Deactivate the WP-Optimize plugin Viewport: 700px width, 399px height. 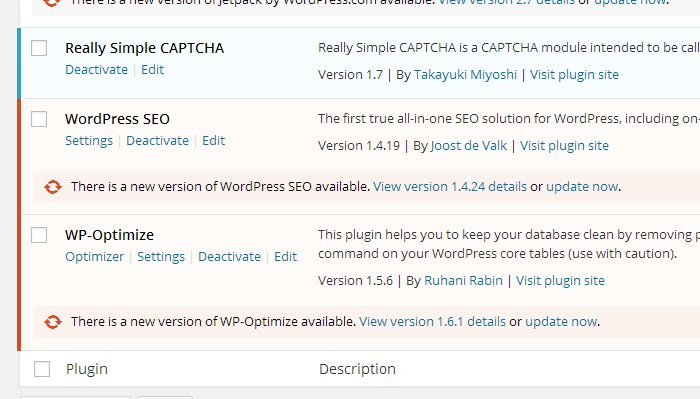[229, 257]
